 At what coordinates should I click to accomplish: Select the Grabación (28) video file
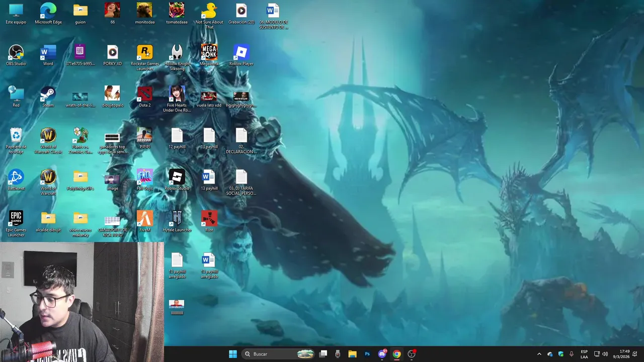tap(241, 14)
